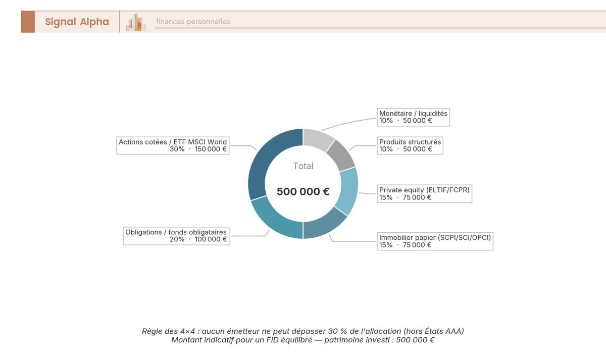The image size is (606, 364).
Task: Click the bar chart logo icon
Action: pos(135,22)
